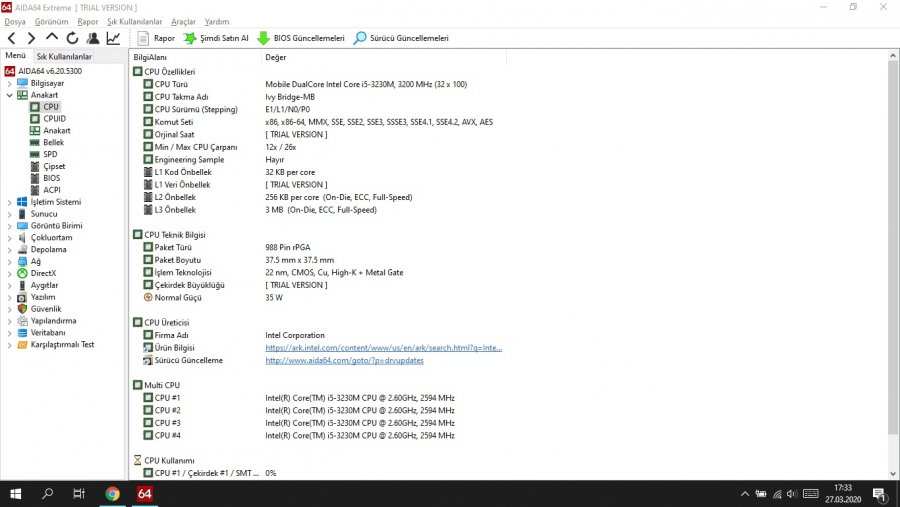The image size is (900, 507).
Task: Expand the Depolama tree node
Action: (9, 250)
